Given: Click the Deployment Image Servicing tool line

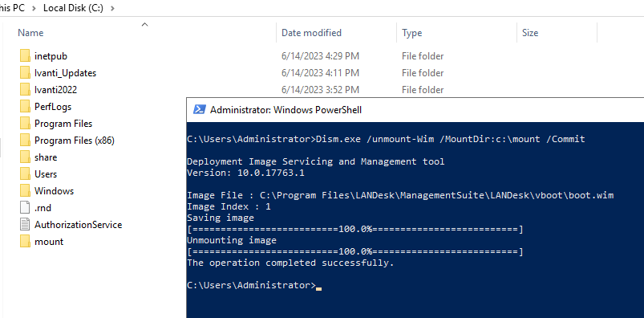Looking at the screenshot, I should point(315,161).
